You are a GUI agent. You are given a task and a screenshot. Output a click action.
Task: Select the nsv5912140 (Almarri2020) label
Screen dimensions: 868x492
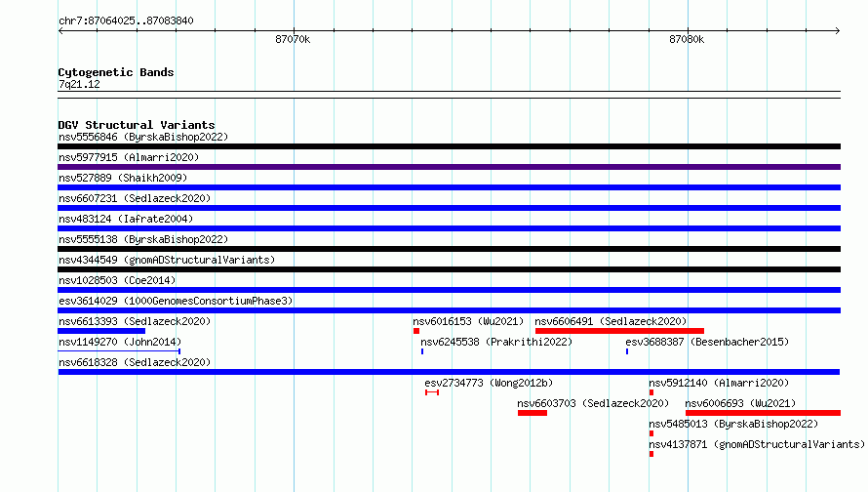click(719, 383)
